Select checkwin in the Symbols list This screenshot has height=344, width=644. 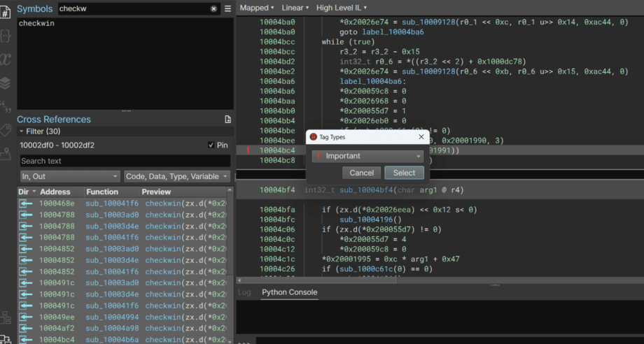(36, 24)
